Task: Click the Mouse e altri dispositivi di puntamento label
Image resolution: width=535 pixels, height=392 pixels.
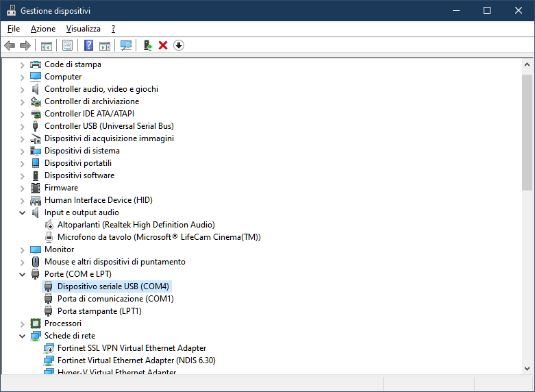Action: click(114, 262)
